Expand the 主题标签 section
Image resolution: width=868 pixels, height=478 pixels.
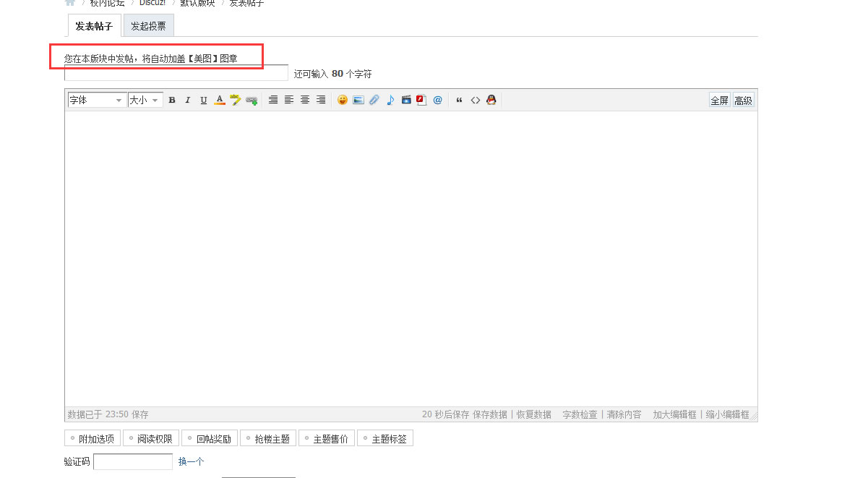(385, 439)
